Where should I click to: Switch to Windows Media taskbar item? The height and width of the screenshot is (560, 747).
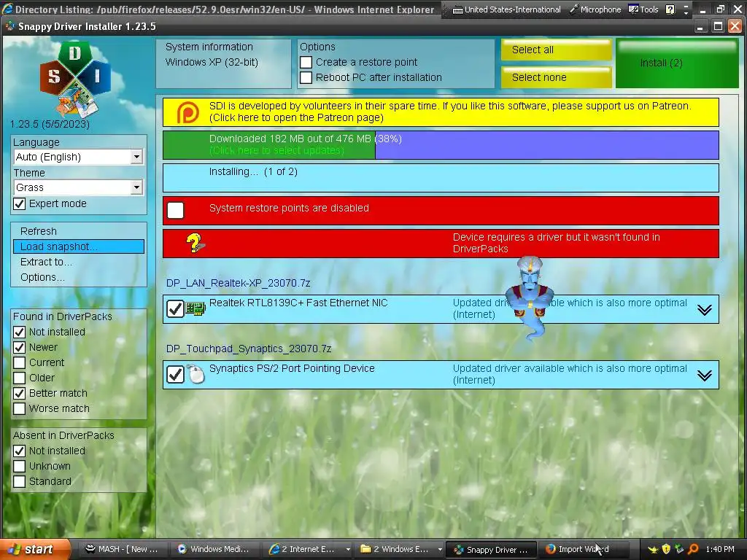point(213,549)
